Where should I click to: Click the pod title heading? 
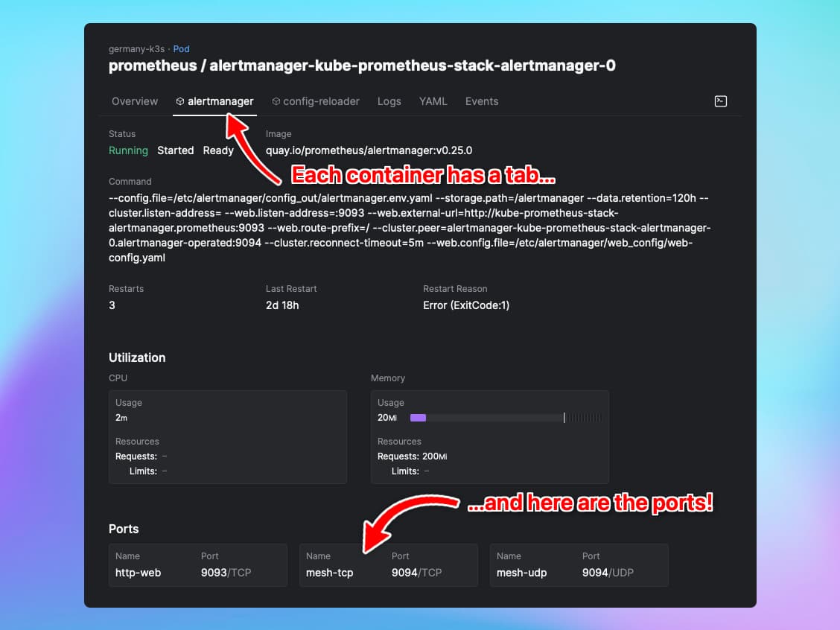[x=362, y=66]
